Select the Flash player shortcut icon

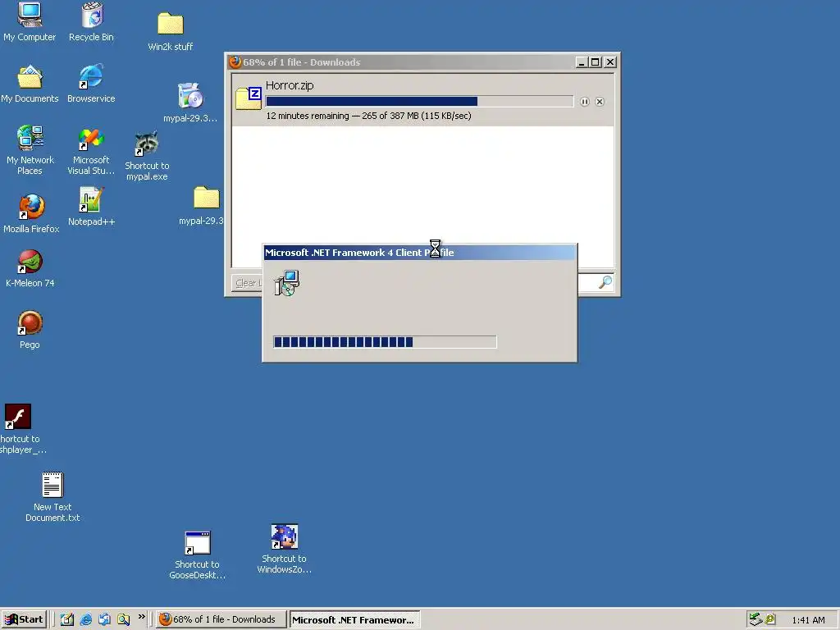tap(18, 417)
